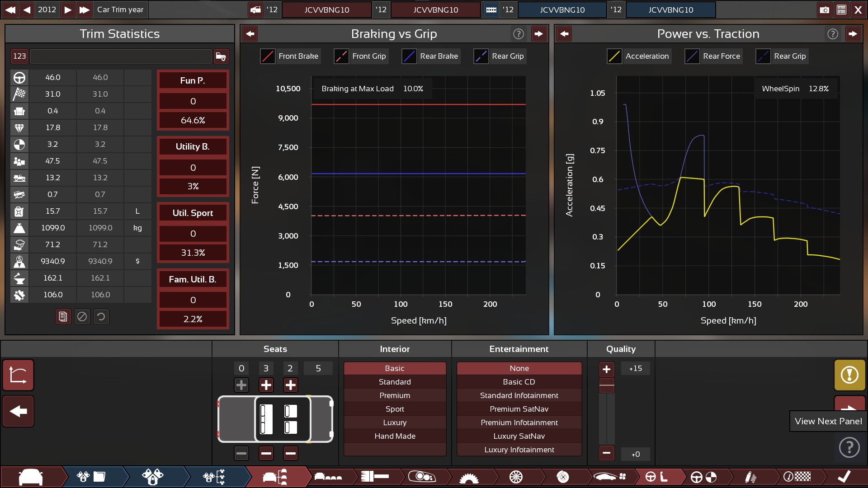Select Basic CD entertainment option
868x488 pixels.
tap(519, 382)
